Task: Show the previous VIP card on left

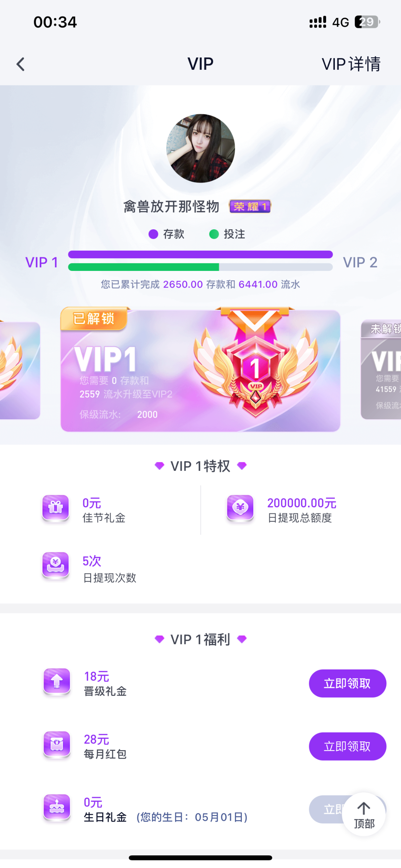Action: tap(20, 370)
